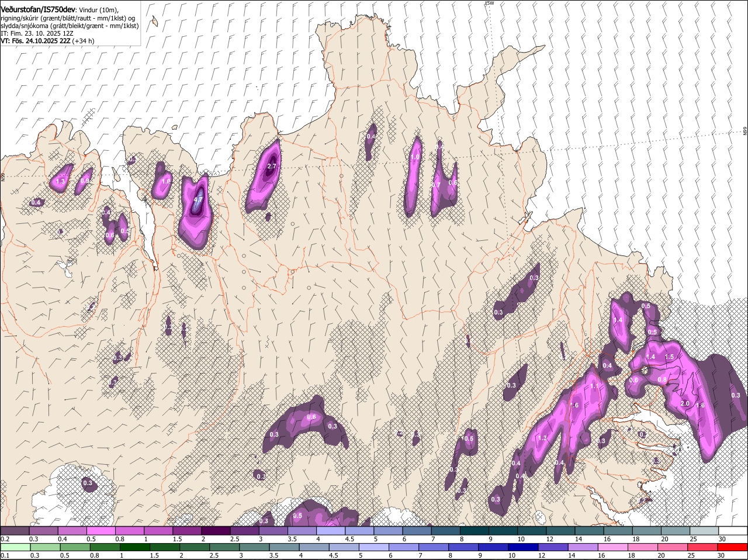This screenshot has height=560, width=748.
Task: Select the pink 16 swatch in the lower scale
Action: point(613,547)
